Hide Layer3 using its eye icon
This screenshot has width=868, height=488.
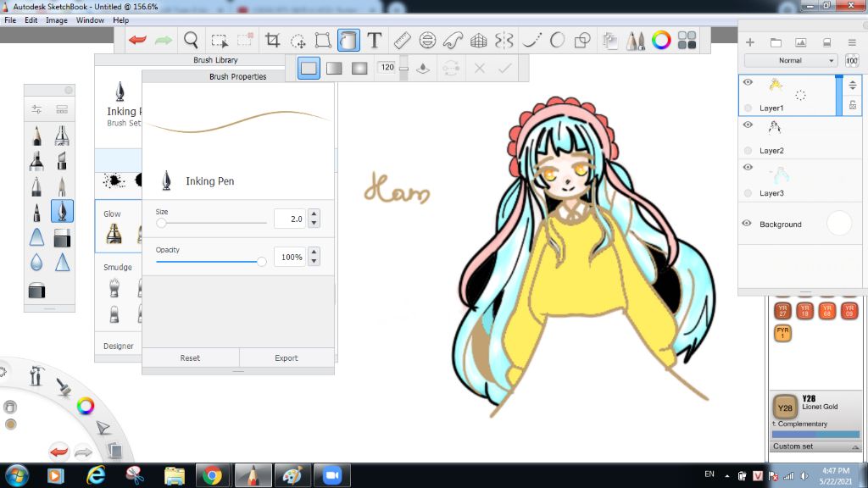[748, 167]
